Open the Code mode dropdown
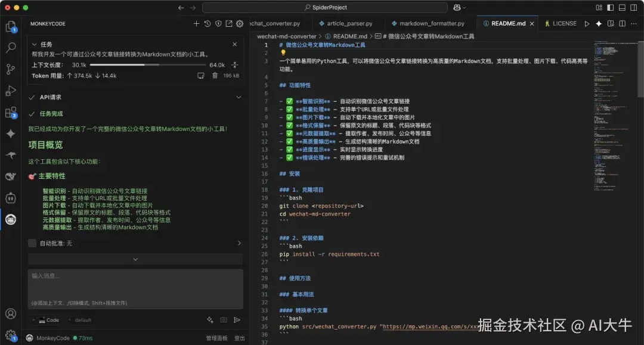Image resolution: width=644 pixels, height=345 pixels. [46, 320]
